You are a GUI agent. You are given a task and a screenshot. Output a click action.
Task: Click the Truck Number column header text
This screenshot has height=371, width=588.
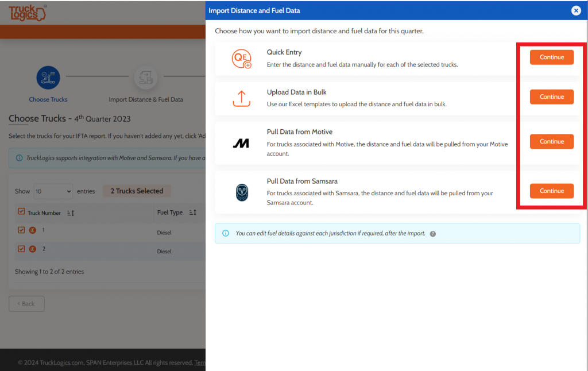(x=44, y=213)
